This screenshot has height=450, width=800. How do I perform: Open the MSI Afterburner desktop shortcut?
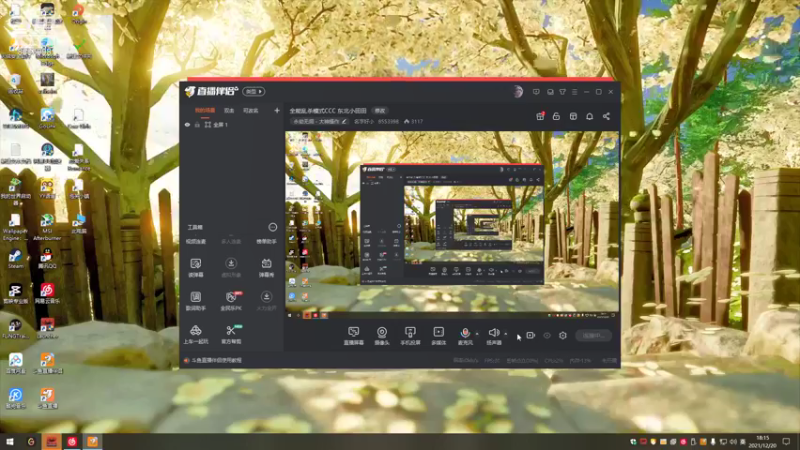[x=47, y=227]
